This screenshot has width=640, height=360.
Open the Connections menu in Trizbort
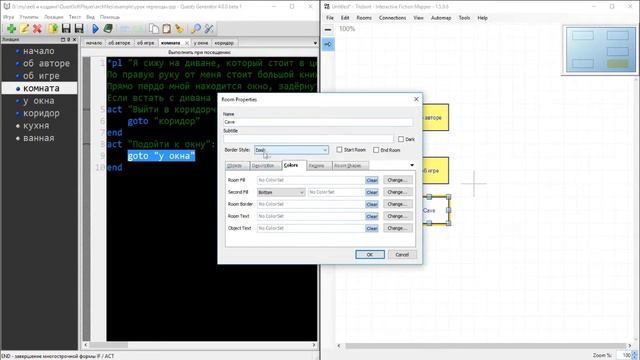392,18
